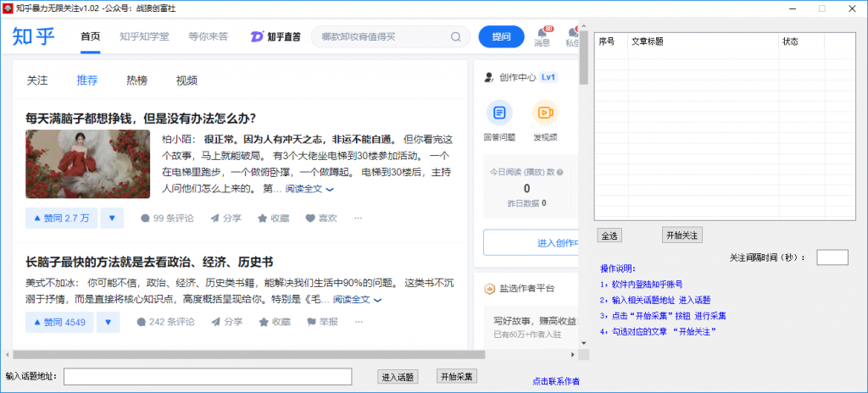Image resolution: width=868 pixels, height=393 pixels.
Task: Click the thumbnail of woman in red dress
Action: click(87, 163)
